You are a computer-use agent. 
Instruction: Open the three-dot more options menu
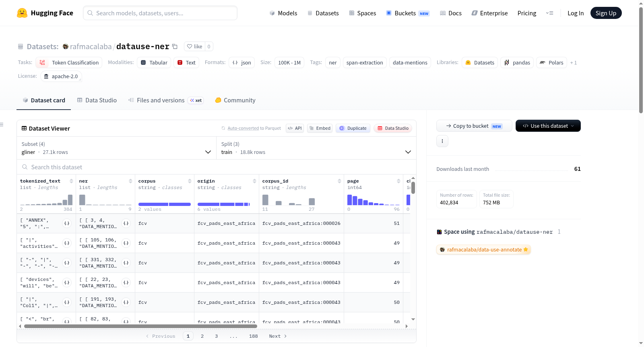click(442, 141)
